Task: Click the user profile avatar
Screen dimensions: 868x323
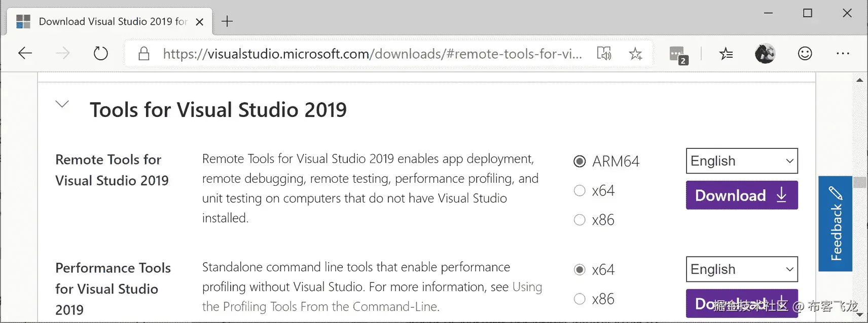Action: (765, 53)
